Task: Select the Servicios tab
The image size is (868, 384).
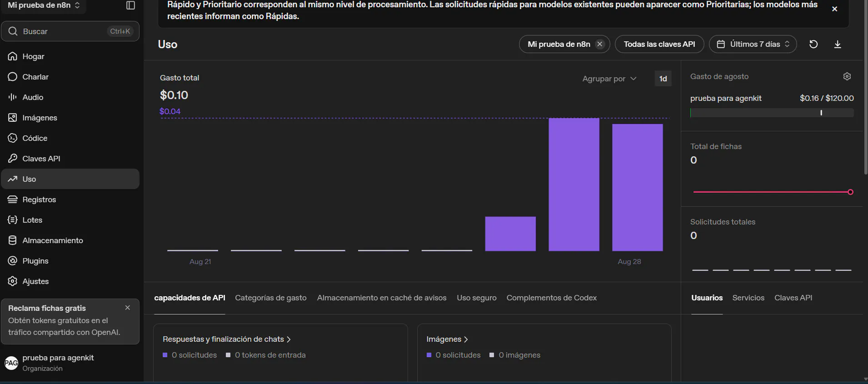Action: [748, 298]
